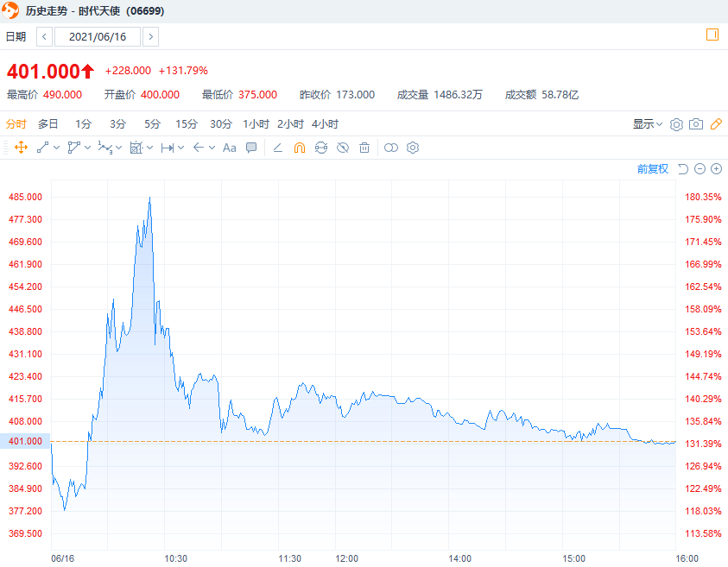Screen dimensions: 728x567
Task: Switch to the 5分 interval tab
Action: (x=152, y=124)
